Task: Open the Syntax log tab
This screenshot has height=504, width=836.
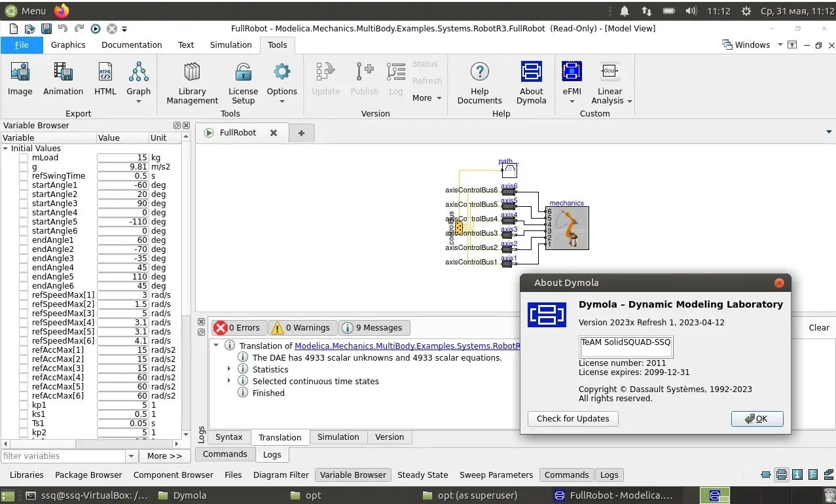Action: [x=229, y=437]
